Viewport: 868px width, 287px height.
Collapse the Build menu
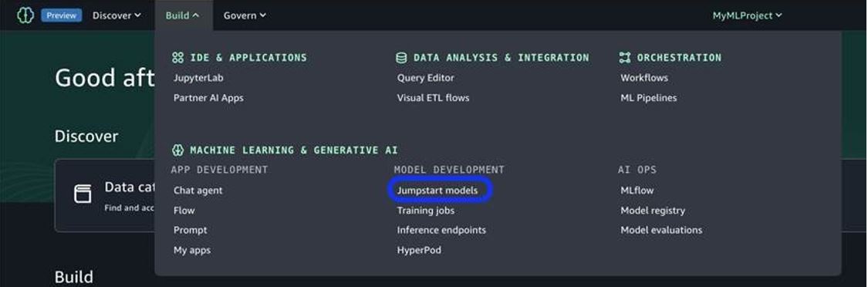pyautogui.click(x=183, y=15)
